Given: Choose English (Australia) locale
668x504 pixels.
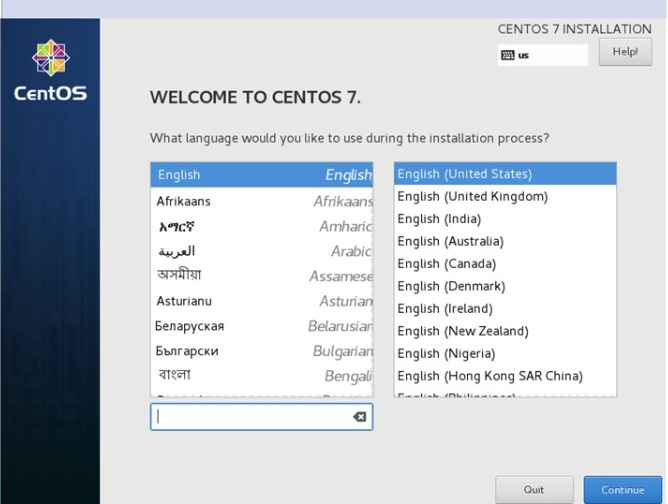Looking at the screenshot, I should 505,241.
